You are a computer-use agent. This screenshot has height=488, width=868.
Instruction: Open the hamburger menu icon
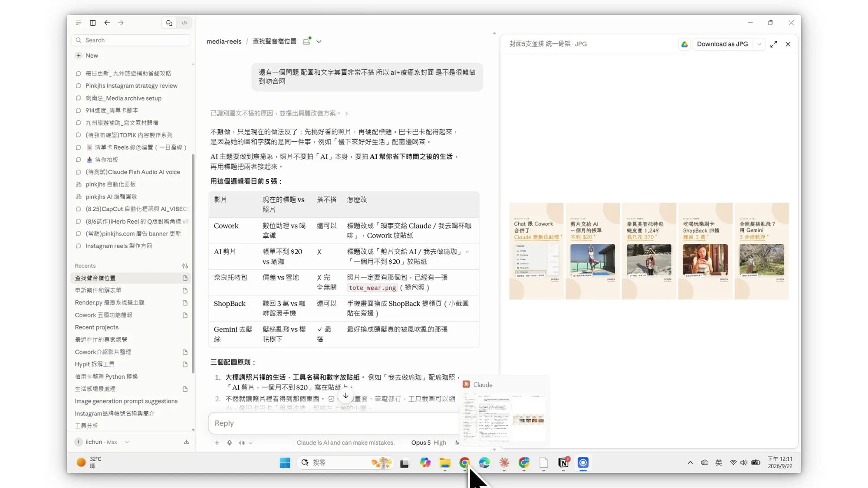pyautogui.click(x=78, y=23)
